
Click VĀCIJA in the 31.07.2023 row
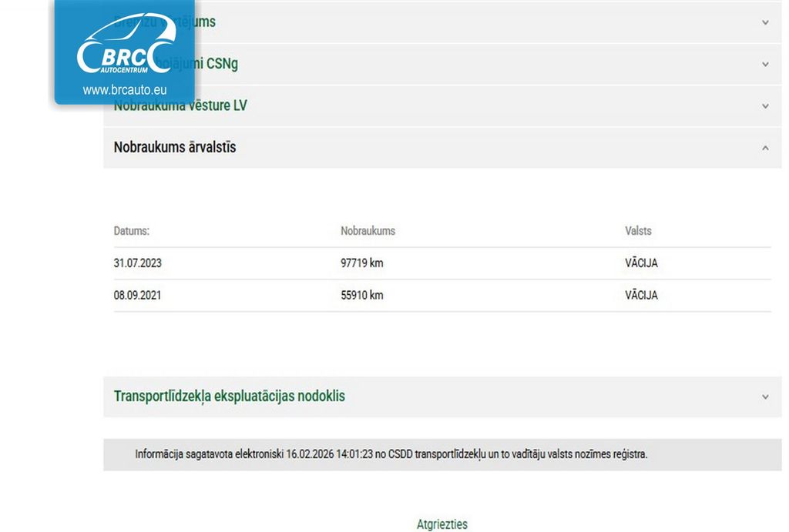(641, 263)
